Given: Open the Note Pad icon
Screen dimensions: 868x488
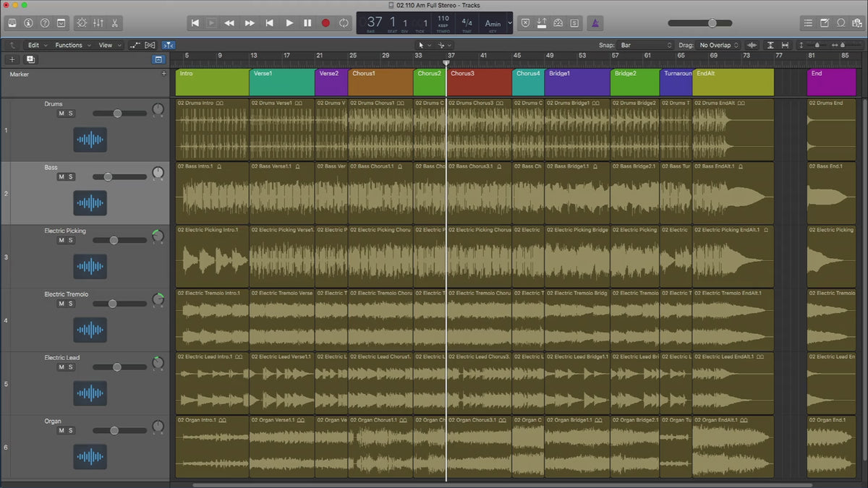Looking at the screenshot, I should [x=825, y=23].
